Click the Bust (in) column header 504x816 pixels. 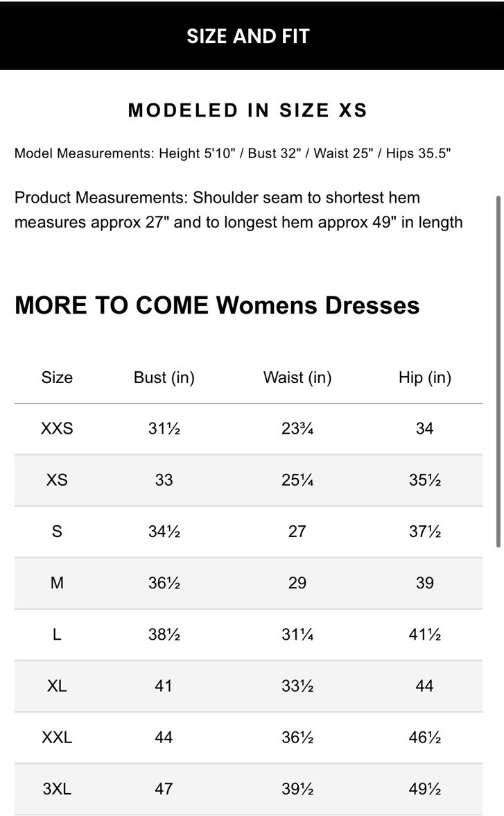pyautogui.click(x=164, y=377)
